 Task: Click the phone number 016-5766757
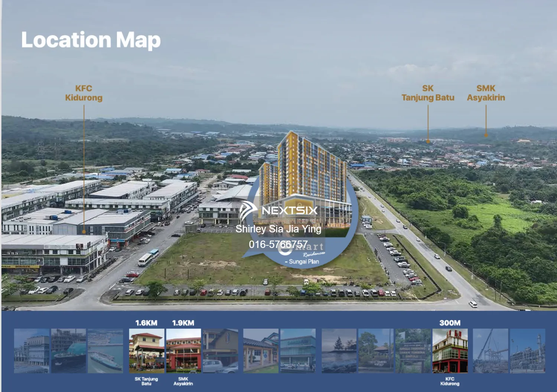279,244
